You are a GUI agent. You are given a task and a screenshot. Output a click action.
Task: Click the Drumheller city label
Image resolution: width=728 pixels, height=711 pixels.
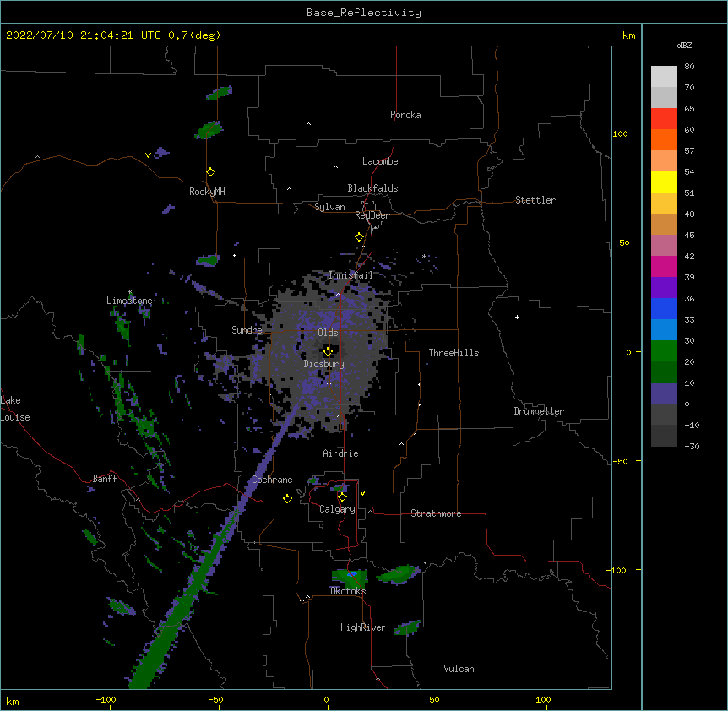click(x=539, y=411)
